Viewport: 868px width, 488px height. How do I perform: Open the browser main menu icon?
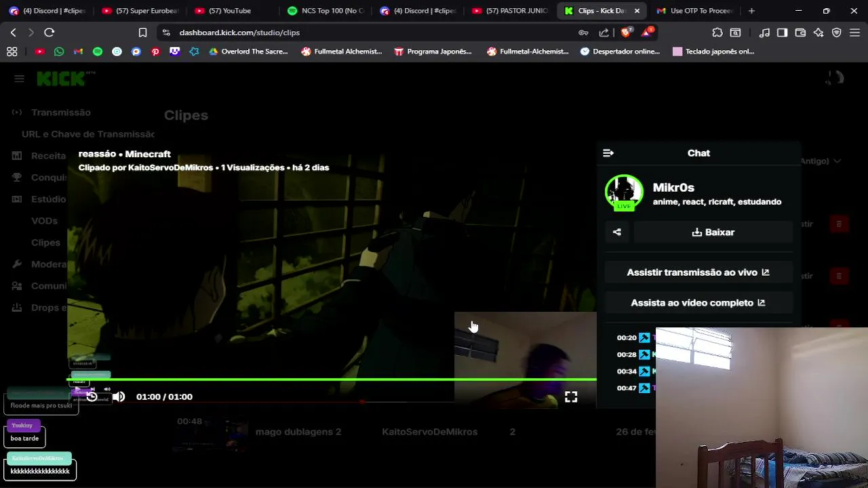pos(854,33)
